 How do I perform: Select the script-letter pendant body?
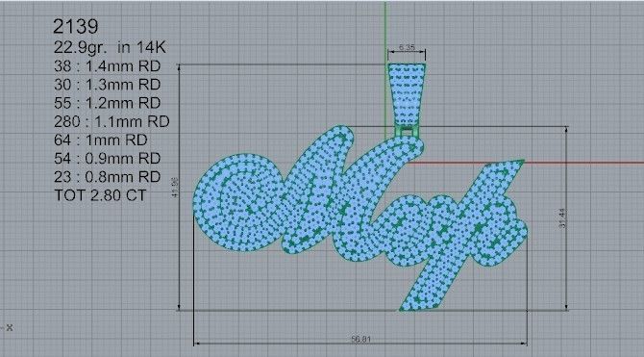[x=360, y=218]
